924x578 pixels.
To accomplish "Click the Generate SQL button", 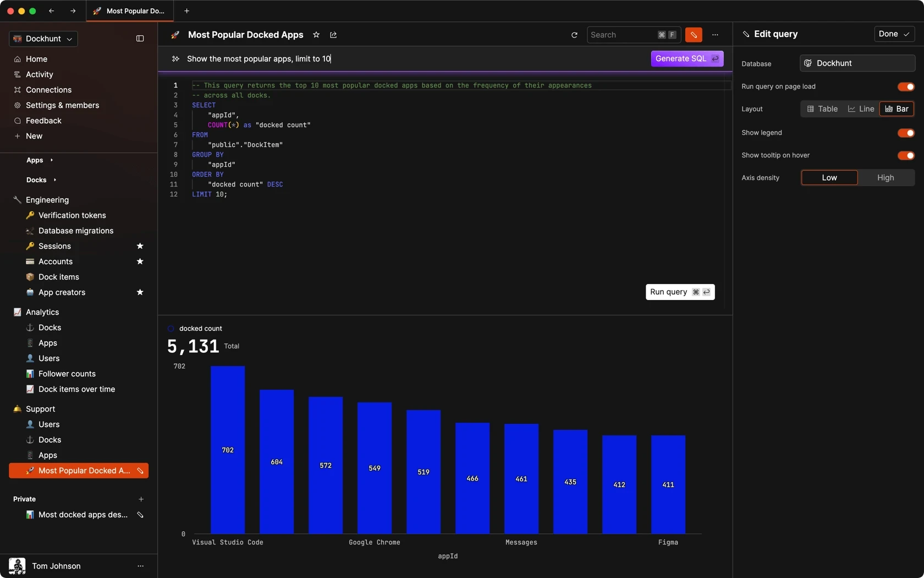I will coord(687,58).
